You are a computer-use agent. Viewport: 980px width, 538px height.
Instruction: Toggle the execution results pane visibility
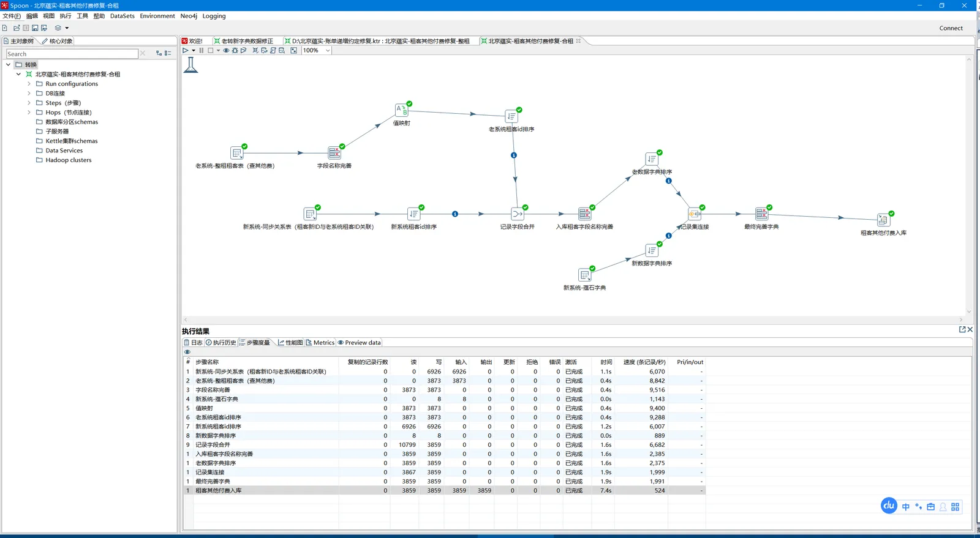pyautogui.click(x=293, y=50)
